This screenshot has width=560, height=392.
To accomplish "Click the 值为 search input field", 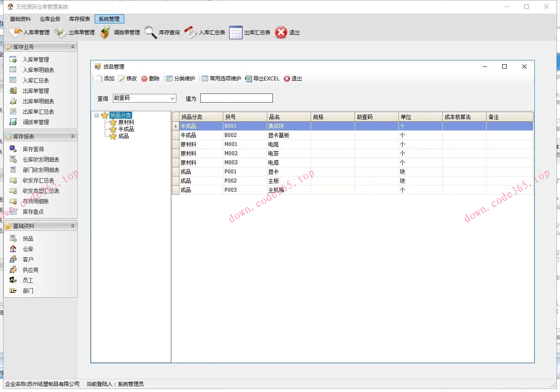I will pos(236,98).
